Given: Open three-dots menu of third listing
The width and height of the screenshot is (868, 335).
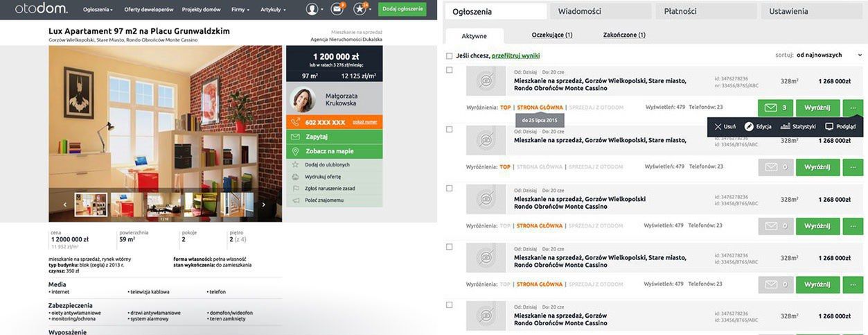Looking at the screenshot, I should pos(853,226).
